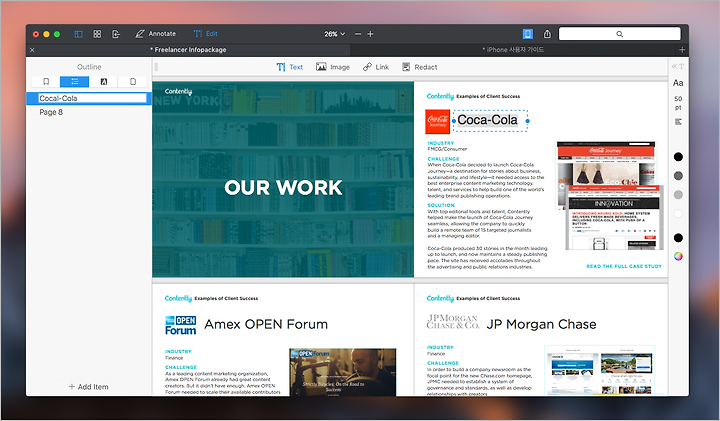Image resolution: width=720 pixels, height=421 pixels.
Task: Open the Aa font picker
Action: click(678, 83)
